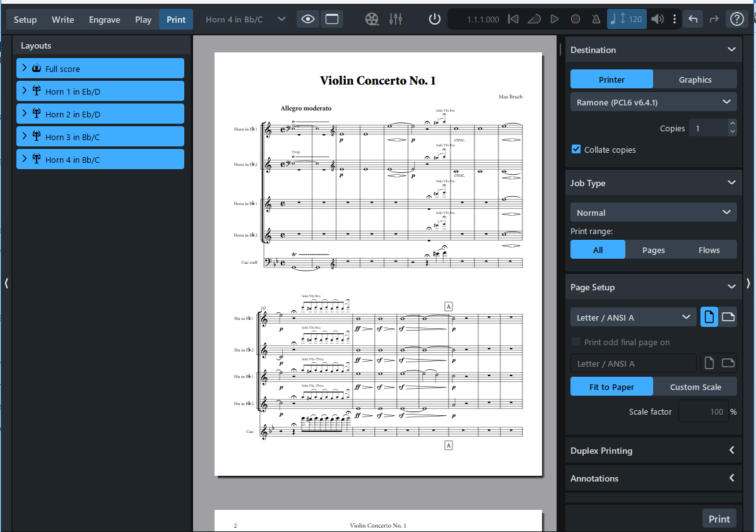The height and width of the screenshot is (532, 756).
Task: Switch to Play mode
Action: tap(143, 20)
